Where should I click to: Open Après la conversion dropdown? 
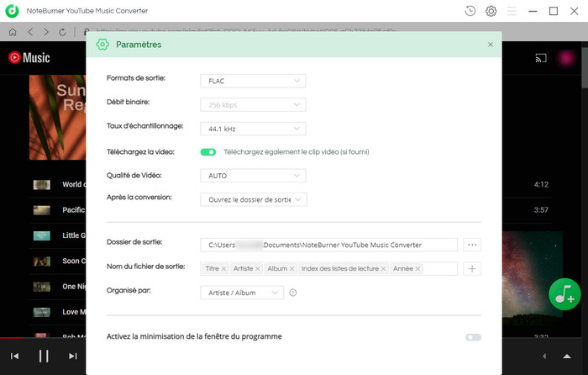pos(254,200)
